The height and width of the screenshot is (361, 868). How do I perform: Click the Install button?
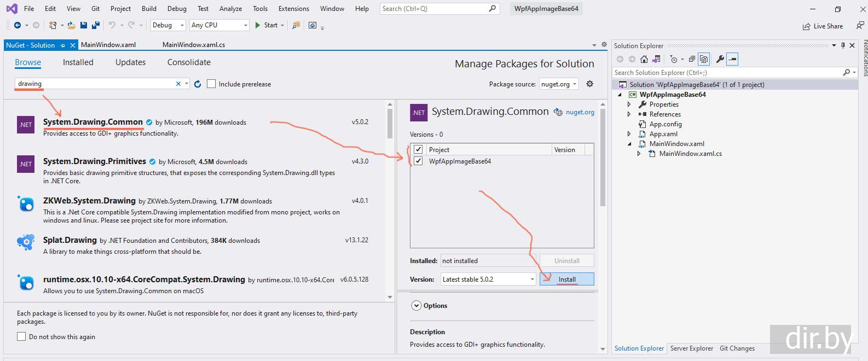coord(566,279)
